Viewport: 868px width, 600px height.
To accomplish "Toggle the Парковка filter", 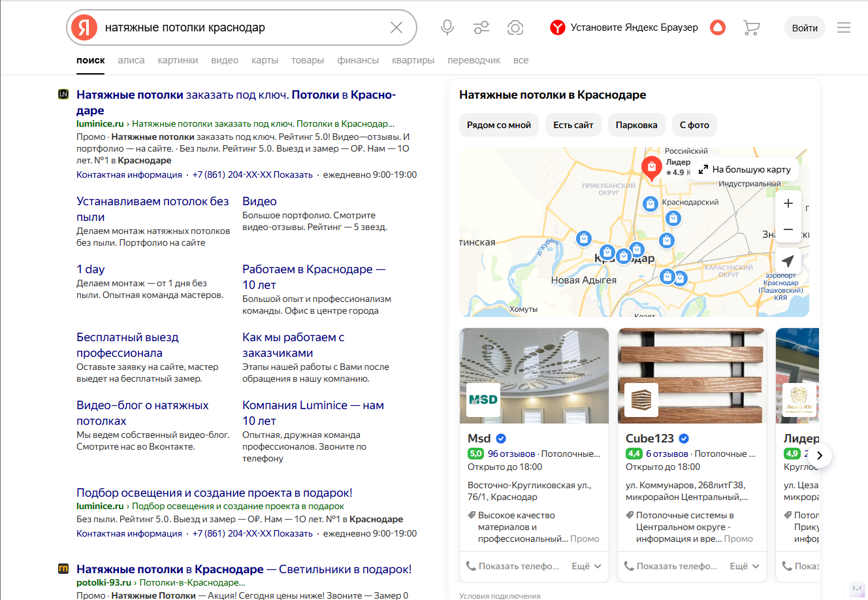I will click(x=637, y=125).
